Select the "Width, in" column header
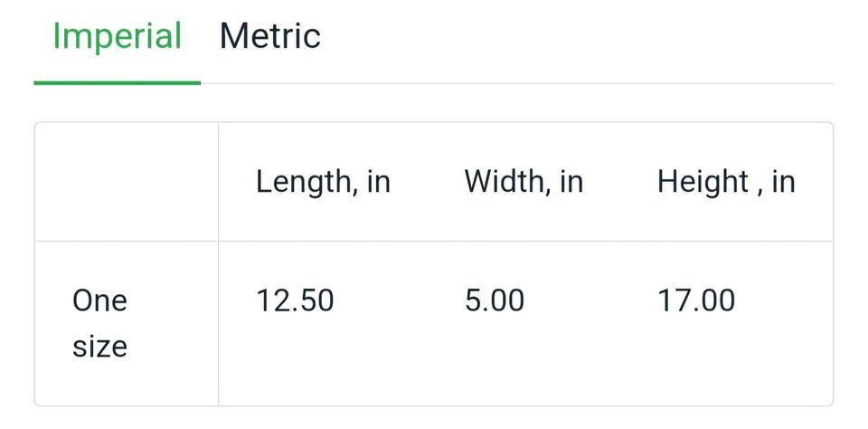 524,182
